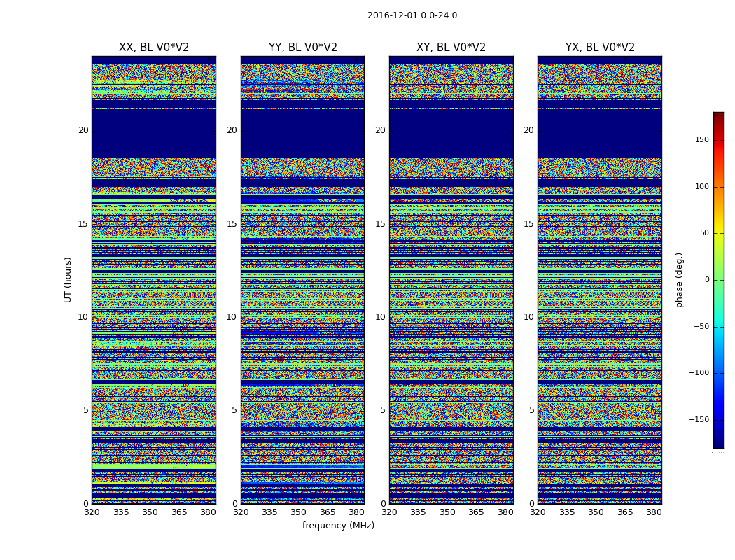The width and height of the screenshot is (735, 560).
Task: Click the solid blue band in the YX panel
Action: [600, 133]
